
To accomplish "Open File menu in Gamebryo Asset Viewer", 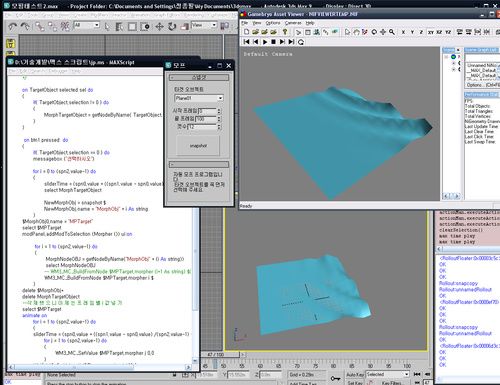I will point(244,23).
